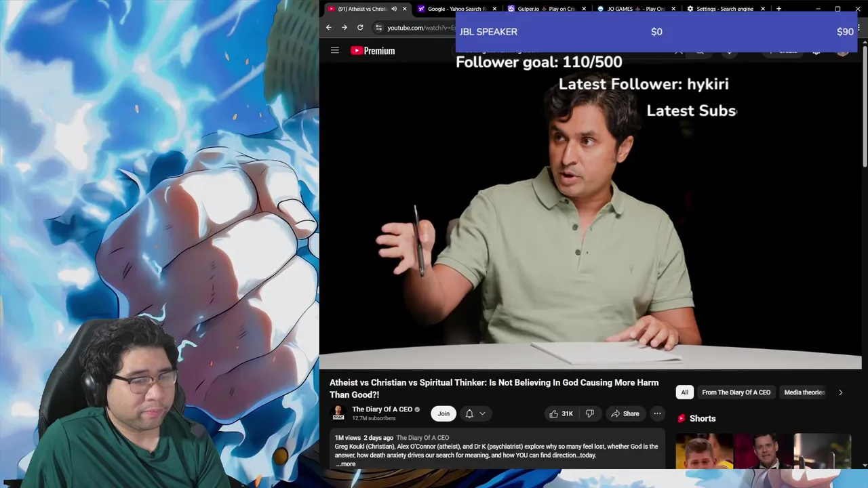Click the JBL SPEAKER overlay label
868x488 pixels.
(488, 32)
